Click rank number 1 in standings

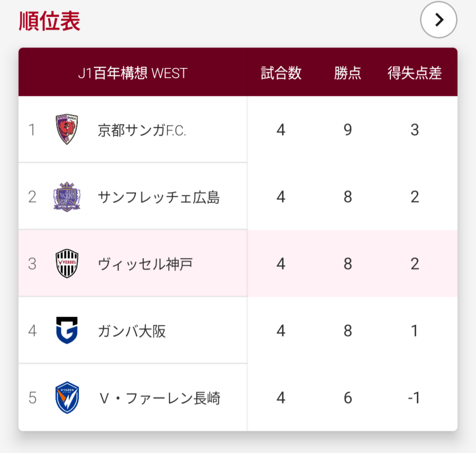(32, 130)
